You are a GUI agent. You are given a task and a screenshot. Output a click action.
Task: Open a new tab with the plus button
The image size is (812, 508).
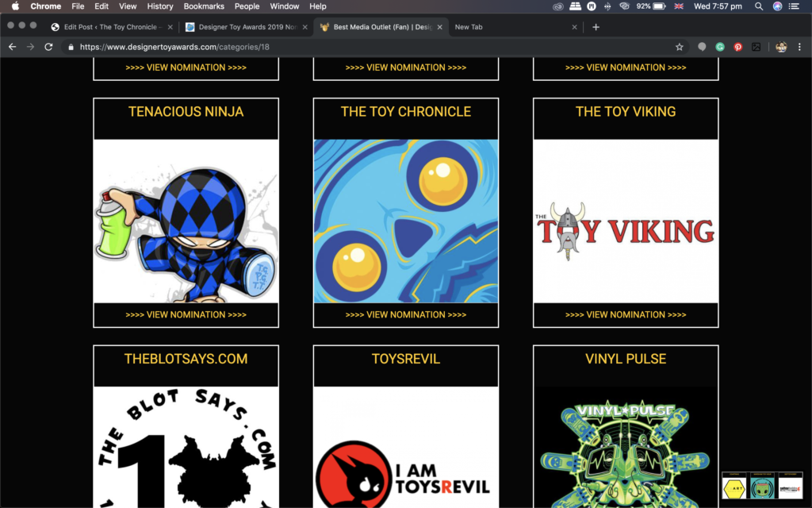tap(596, 27)
